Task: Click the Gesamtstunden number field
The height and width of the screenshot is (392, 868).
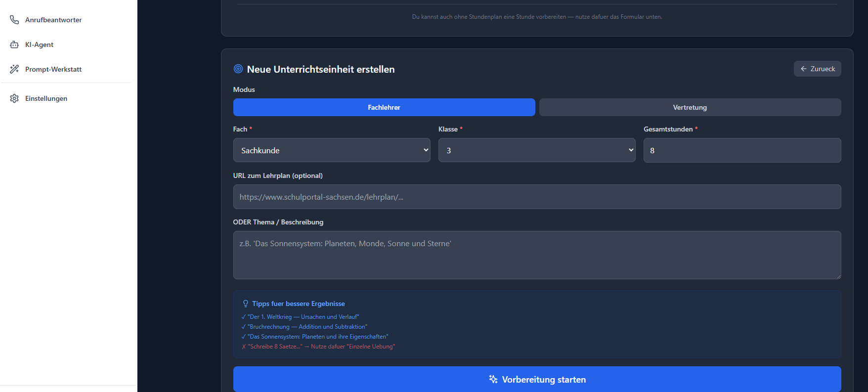Action: coord(741,150)
